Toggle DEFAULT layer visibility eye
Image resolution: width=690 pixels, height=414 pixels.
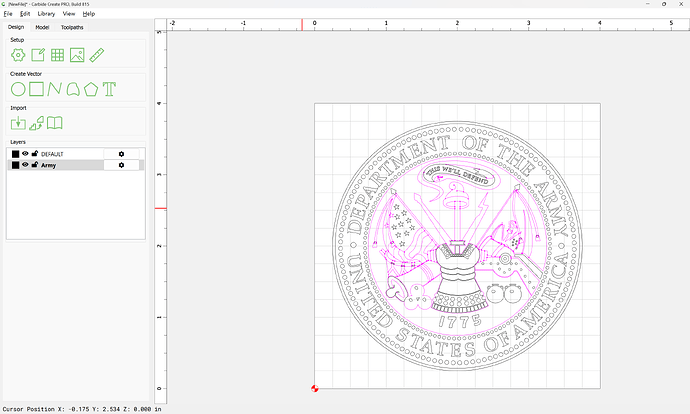click(x=25, y=154)
